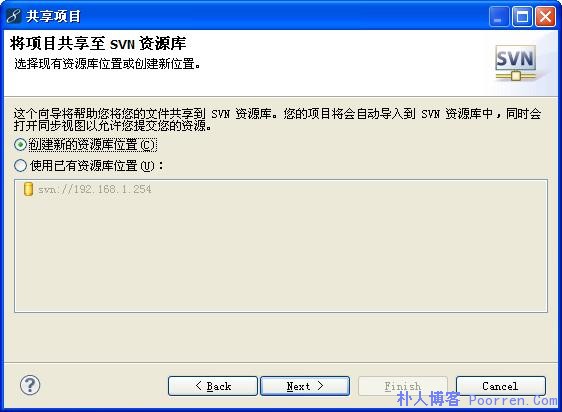Choose the 使用已有资源库位置 radio option
Image resolution: width=562 pixels, height=412 pixels.
click(20, 165)
